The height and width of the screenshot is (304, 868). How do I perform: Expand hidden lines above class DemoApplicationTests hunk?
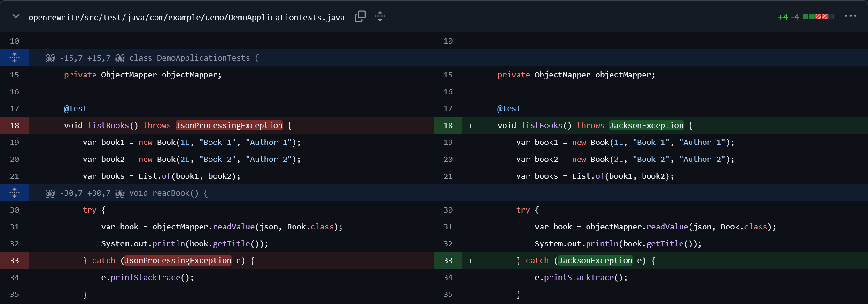[x=15, y=58]
